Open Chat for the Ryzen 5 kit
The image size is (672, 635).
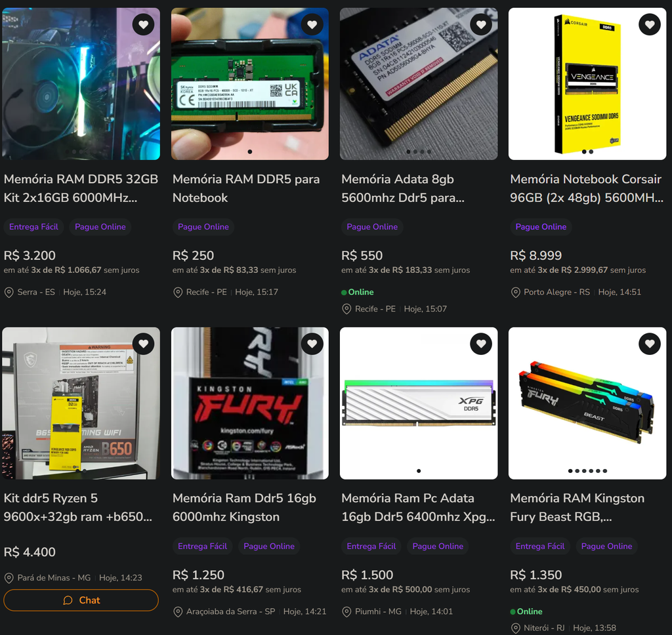coord(81,600)
